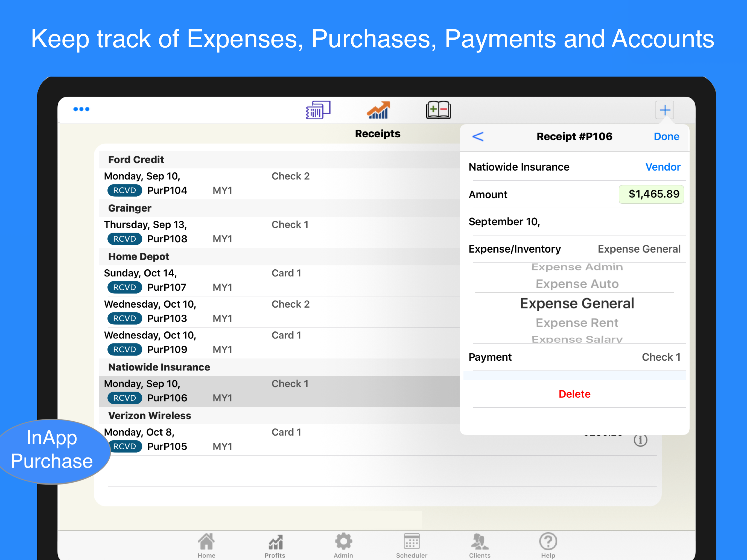Switch to the Scheduler tab
The width and height of the screenshot is (747, 560).
pyautogui.click(x=412, y=546)
